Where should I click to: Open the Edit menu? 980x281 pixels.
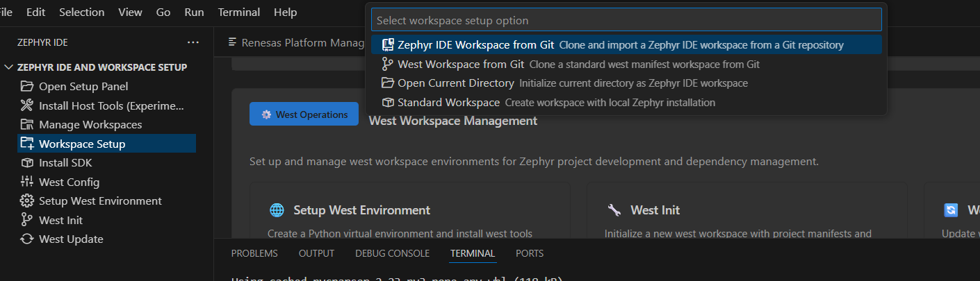[x=35, y=12]
